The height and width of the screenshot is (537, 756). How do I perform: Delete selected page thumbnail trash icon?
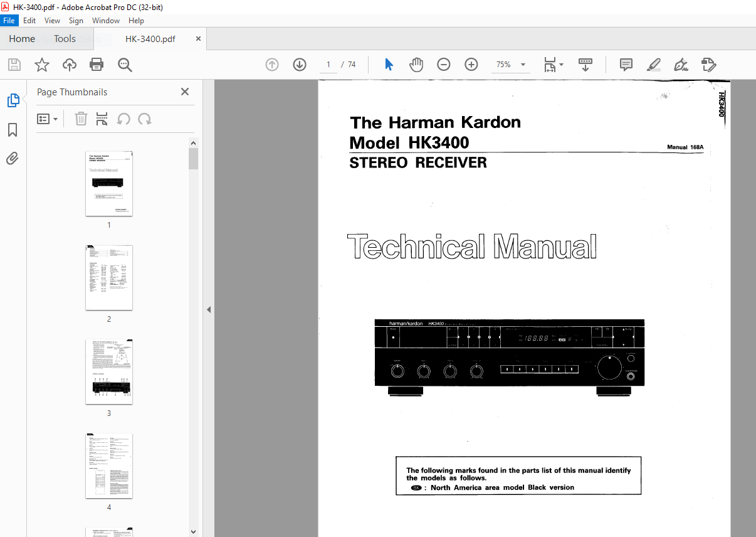click(81, 119)
